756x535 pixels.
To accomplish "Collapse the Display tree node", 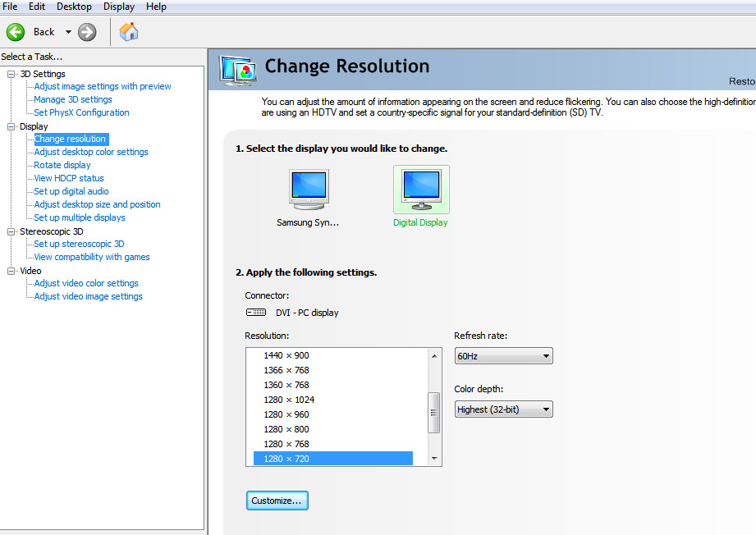I will tap(11, 126).
